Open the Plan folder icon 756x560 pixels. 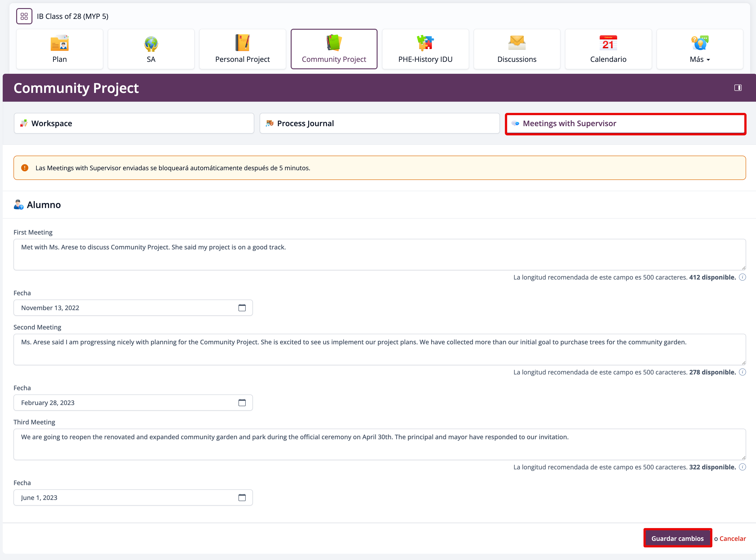[x=60, y=43]
